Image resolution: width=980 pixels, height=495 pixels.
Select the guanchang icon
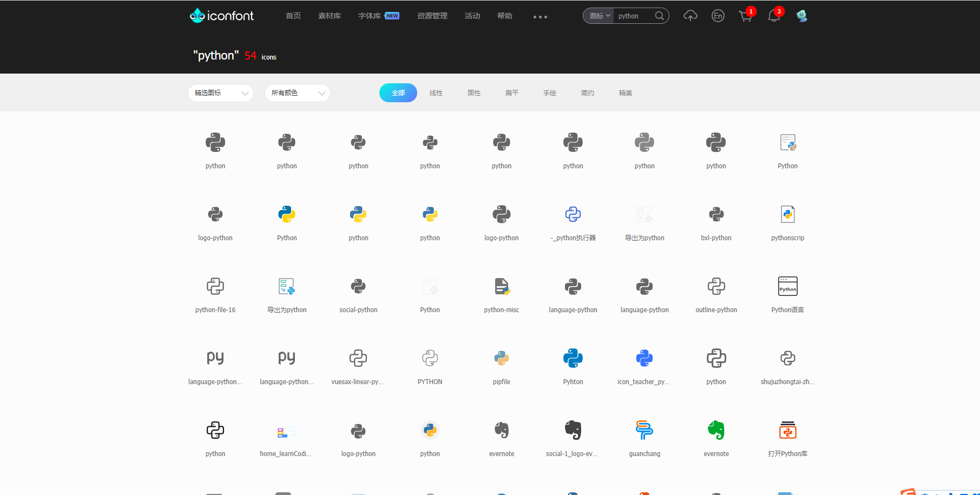(644, 431)
